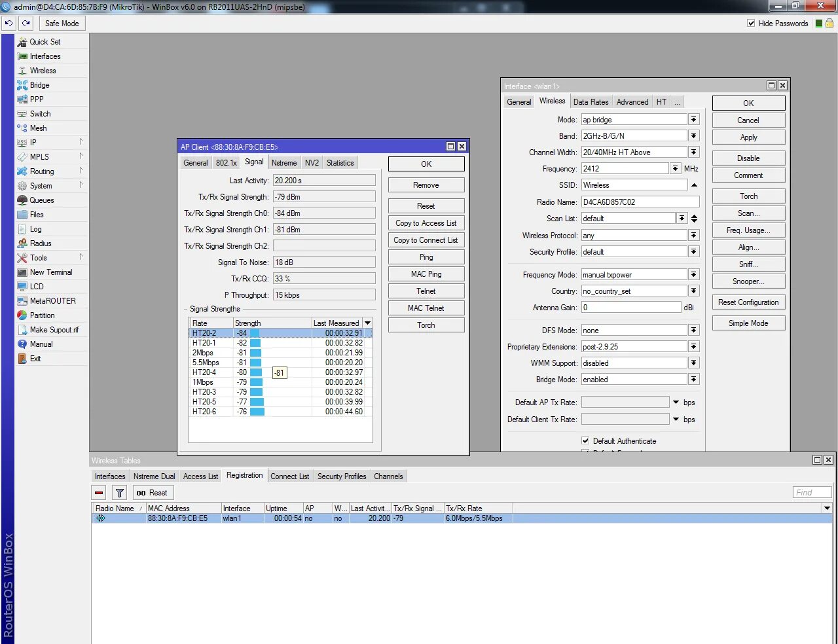Click the filter funnel icon in Wireless Tables
This screenshot has width=838, height=644.
tap(120, 493)
